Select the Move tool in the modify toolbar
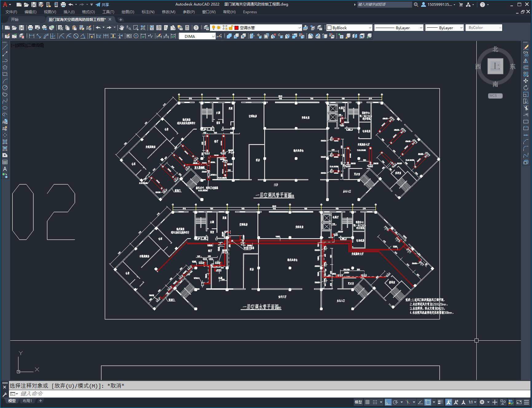 (x=526, y=81)
